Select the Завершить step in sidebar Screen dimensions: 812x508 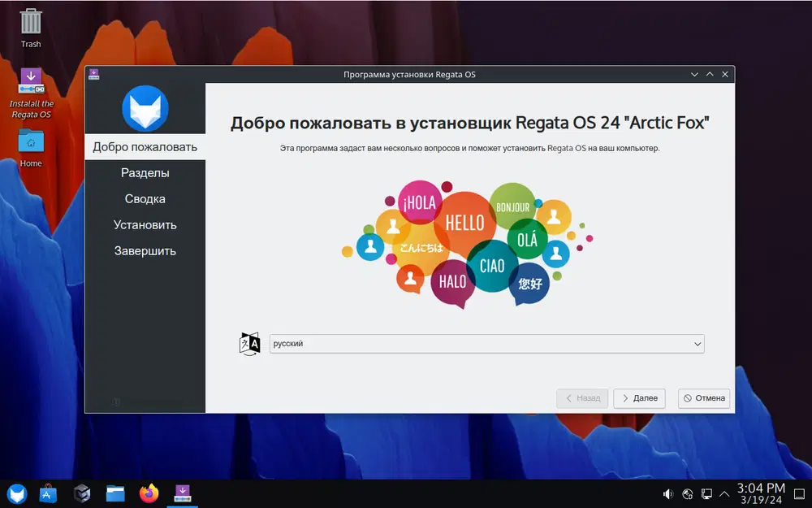(145, 251)
